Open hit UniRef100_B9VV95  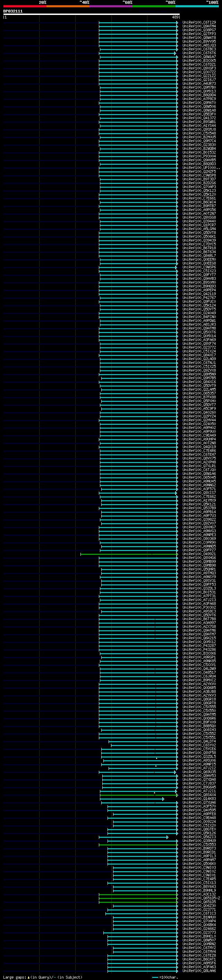pos(199,41)
